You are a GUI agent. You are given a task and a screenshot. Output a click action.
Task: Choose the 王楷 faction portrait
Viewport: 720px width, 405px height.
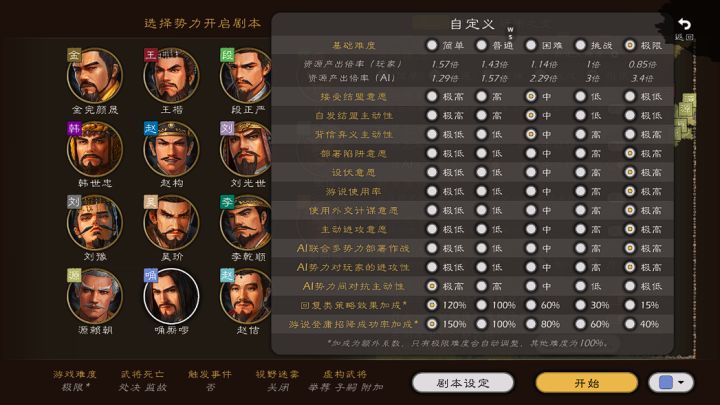(171, 76)
